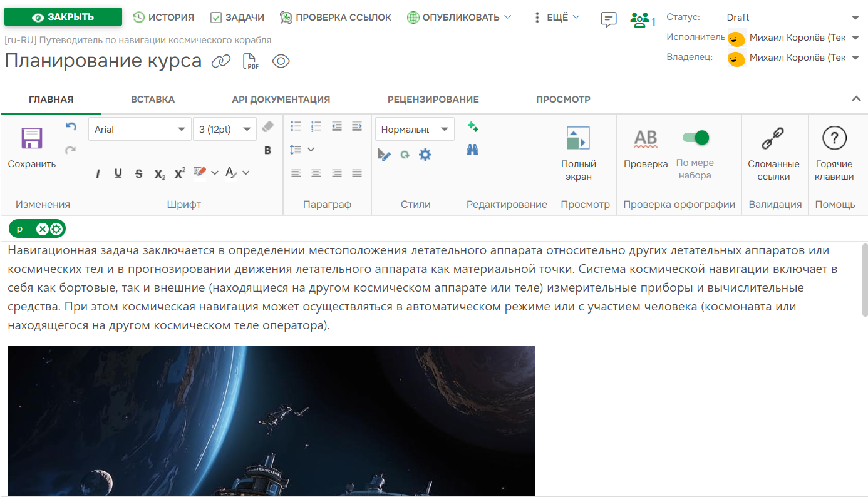Viewport: 868px width, 497px height.
Task: Switch to the ГЛАВНАЯ tab
Action: pyautogui.click(x=51, y=100)
